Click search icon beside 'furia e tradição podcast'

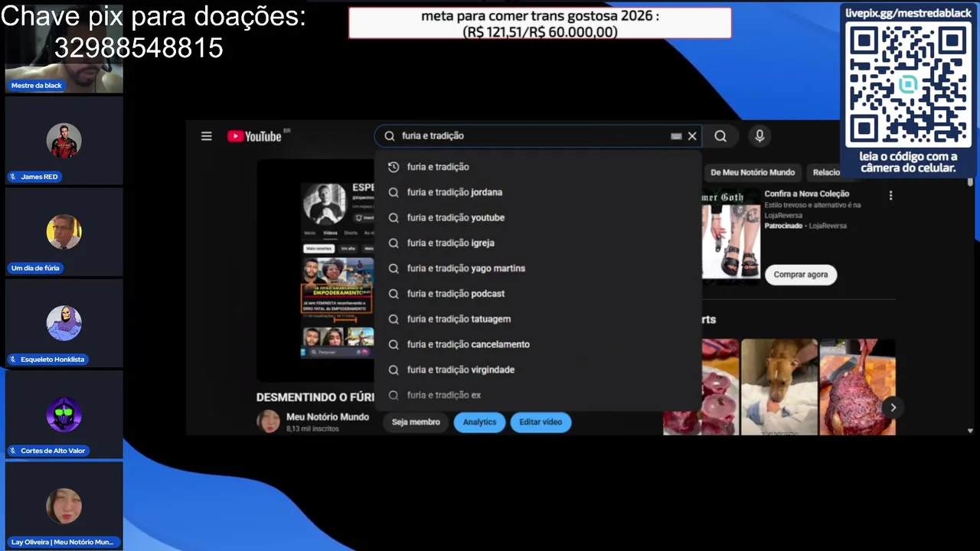click(394, 294)
